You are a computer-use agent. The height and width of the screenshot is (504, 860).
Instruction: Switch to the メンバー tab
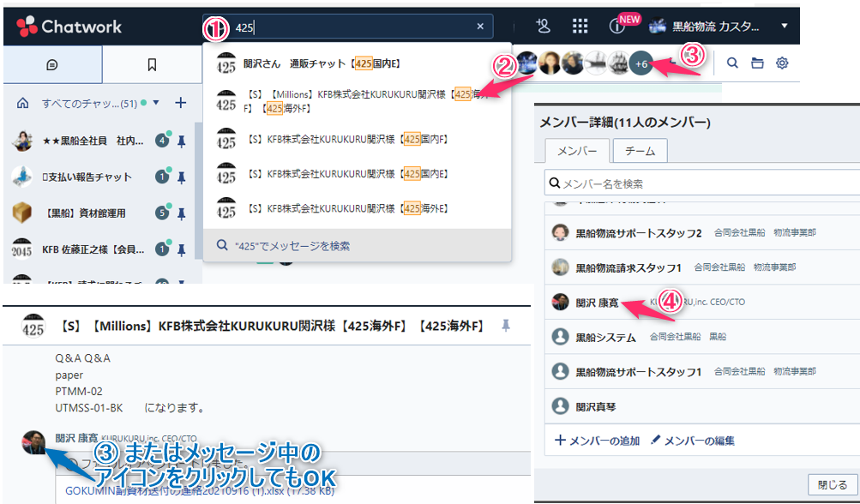(577, 151)
